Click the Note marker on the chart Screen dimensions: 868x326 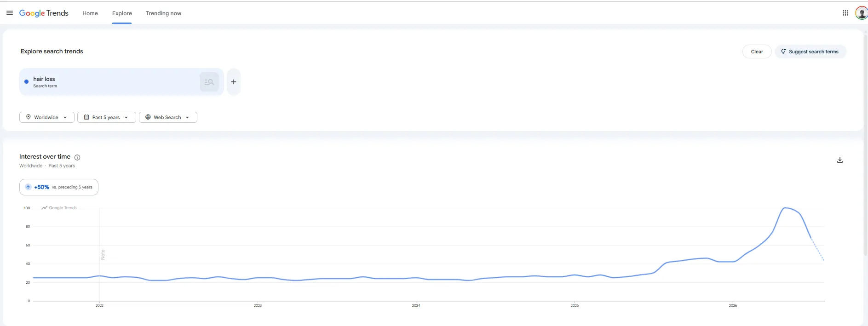[103, 254]
